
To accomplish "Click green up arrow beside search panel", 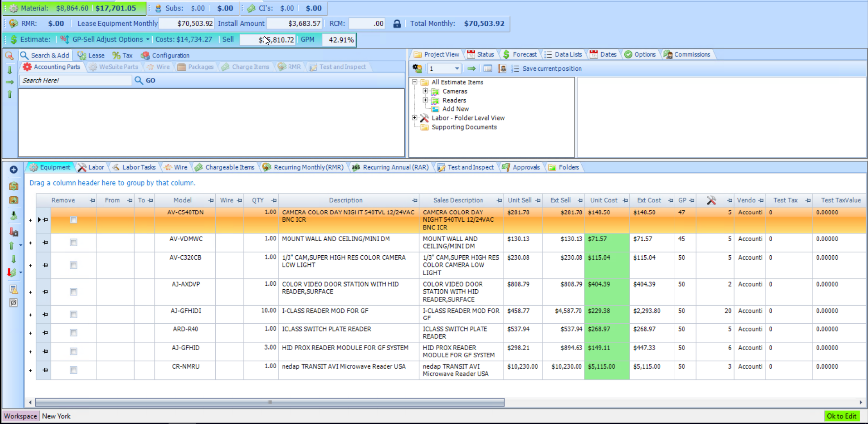I will coord(9,94).
